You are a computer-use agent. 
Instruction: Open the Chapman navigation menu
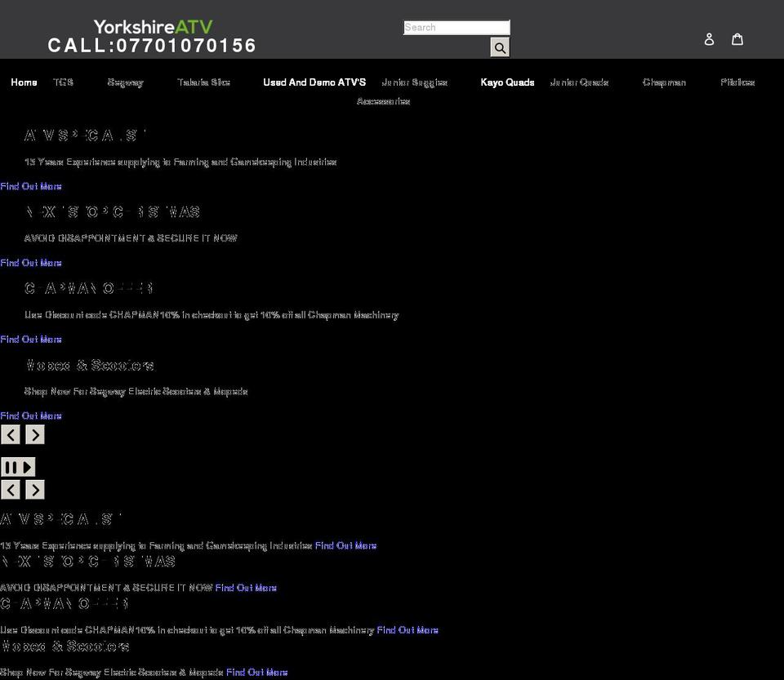pyautogui.click(x=664, y=82)
